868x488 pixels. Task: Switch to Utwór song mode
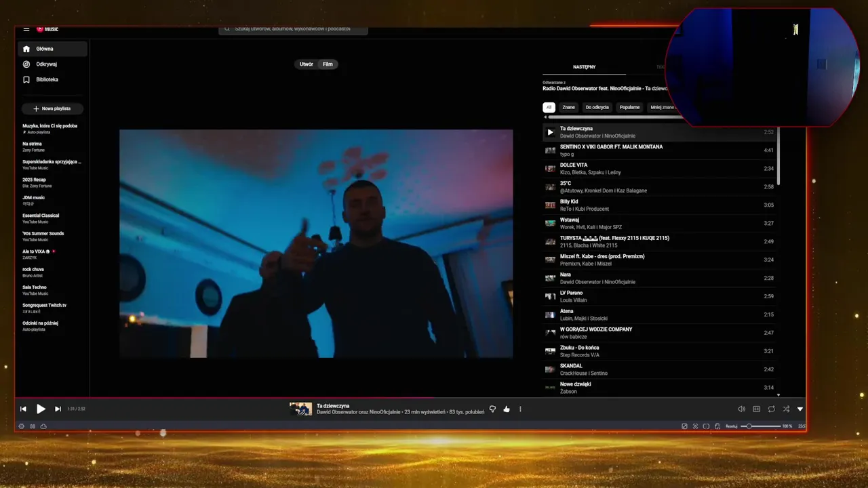pos(307,64)
